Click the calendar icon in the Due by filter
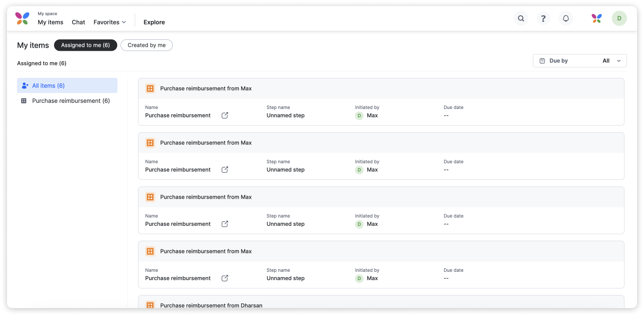This screenshot has height=316, width=644. click(542, 61)
